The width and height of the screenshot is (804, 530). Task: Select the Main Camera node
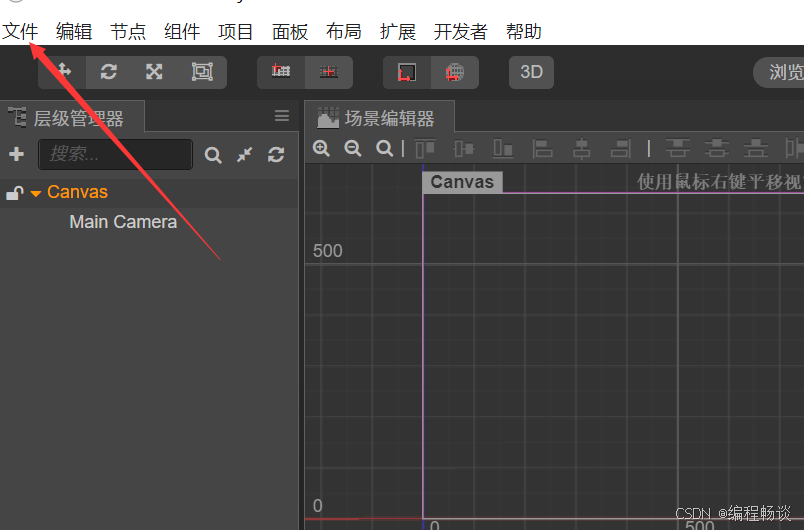pos(123,222)
